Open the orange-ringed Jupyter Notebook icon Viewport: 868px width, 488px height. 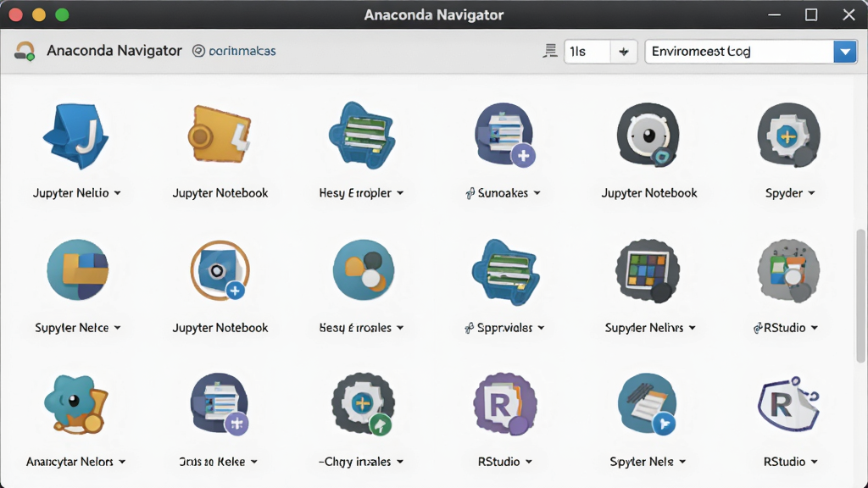tap(220, 270)
